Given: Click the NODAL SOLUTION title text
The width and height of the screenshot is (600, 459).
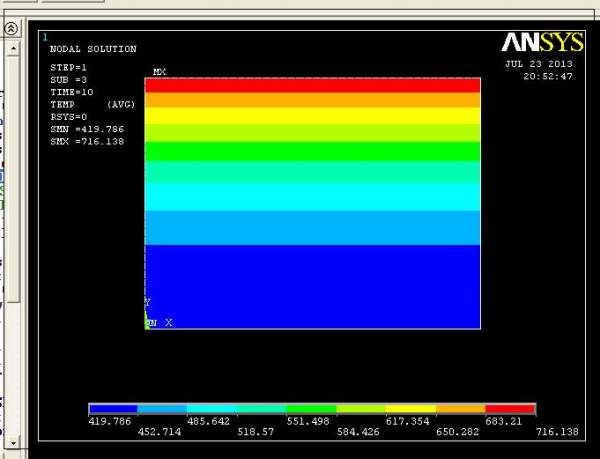Looking at the screenshot, I should pos(93,49).
